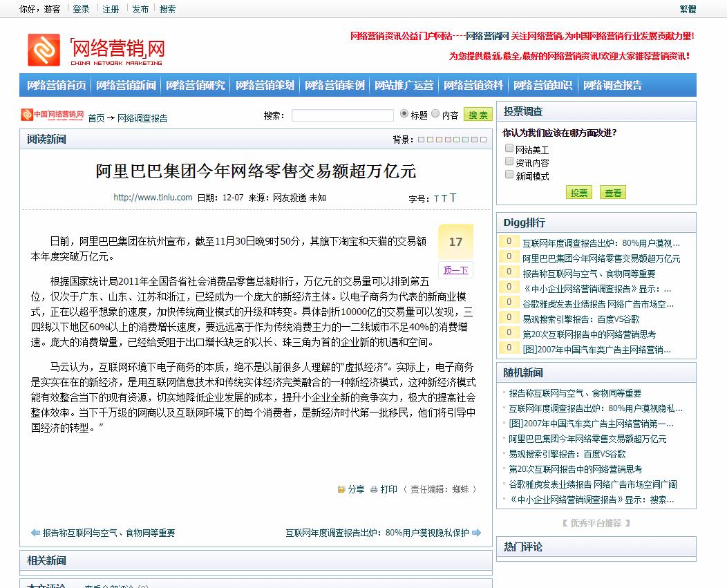Select the smallest font size T
Screen dimensions: 727x588
coord(436,199)
